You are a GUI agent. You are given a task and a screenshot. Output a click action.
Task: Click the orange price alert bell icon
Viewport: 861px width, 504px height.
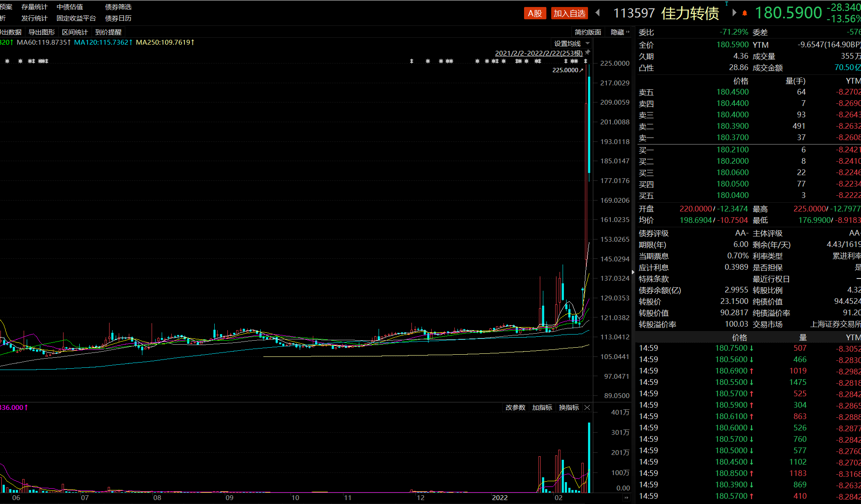tap(744, 13)
